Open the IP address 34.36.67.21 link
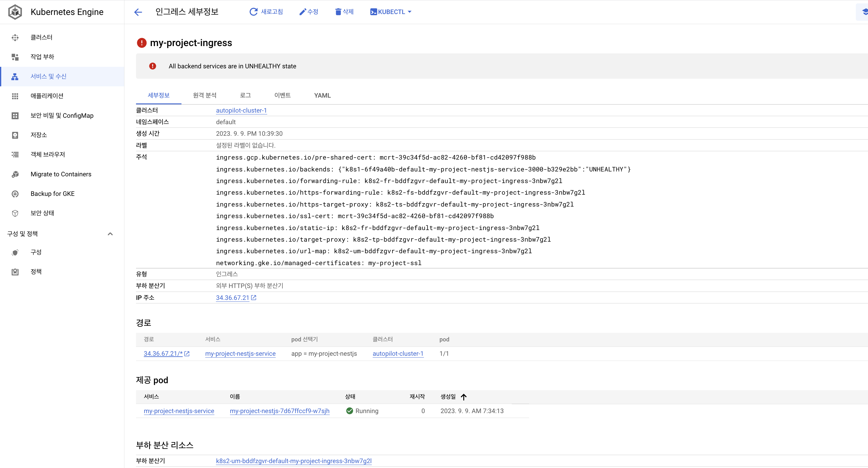868x468 pixels. (232, 298)
